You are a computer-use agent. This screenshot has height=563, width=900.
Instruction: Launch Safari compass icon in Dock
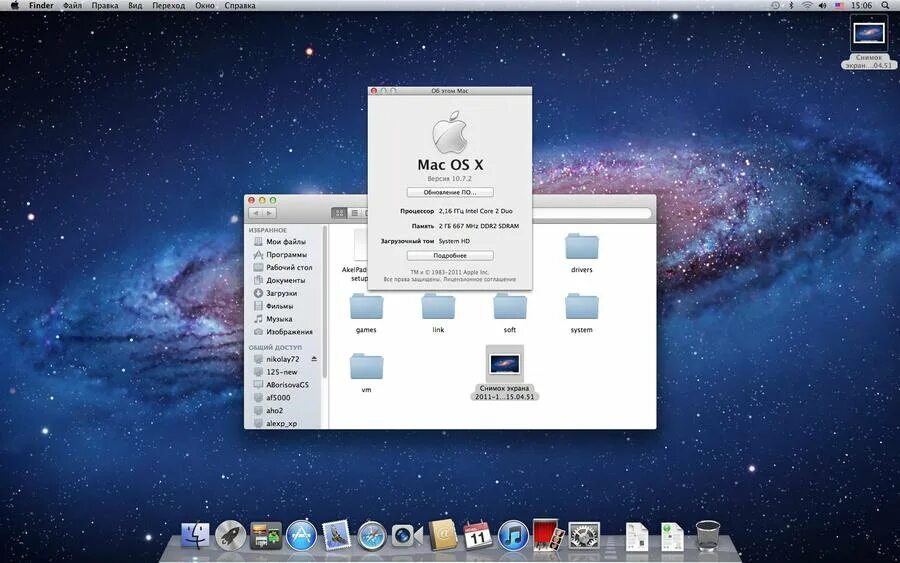tap(372, 536)
